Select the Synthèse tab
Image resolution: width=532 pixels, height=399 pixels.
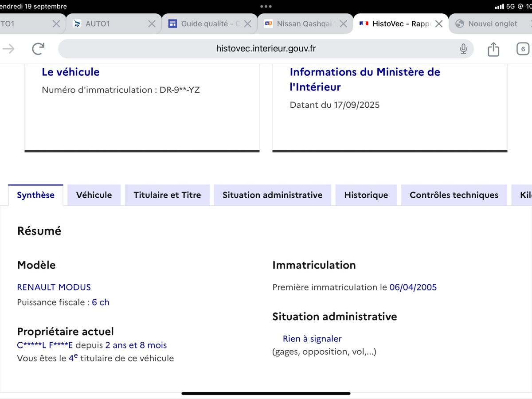click(x=35, y=195)
